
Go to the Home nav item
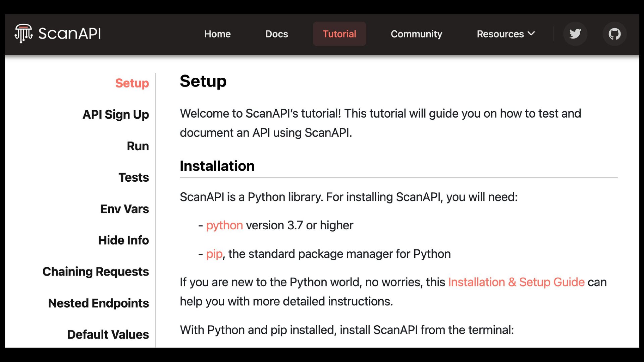click(217, 34)
